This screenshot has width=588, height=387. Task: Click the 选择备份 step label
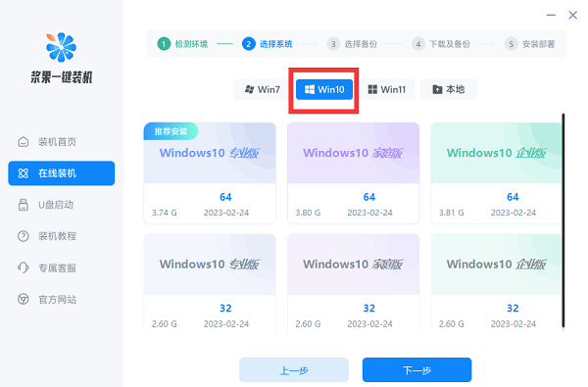pos(361,44)
